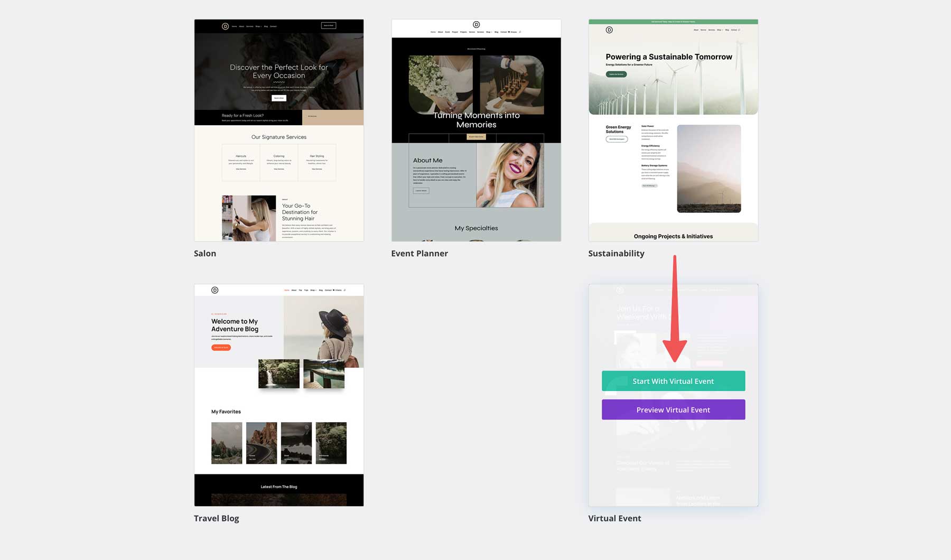Click the Divi logo atop the Event Planner layout

coord(477,24)
